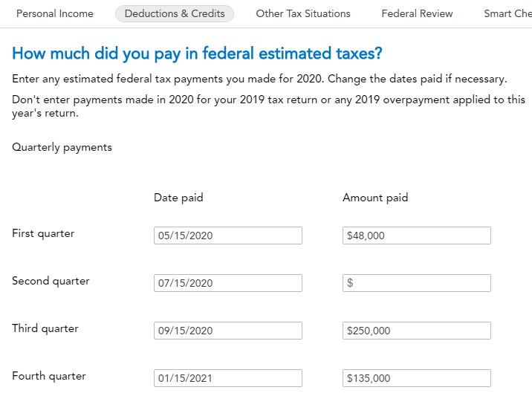Open the Personal Income tab

tap(55, 13)
